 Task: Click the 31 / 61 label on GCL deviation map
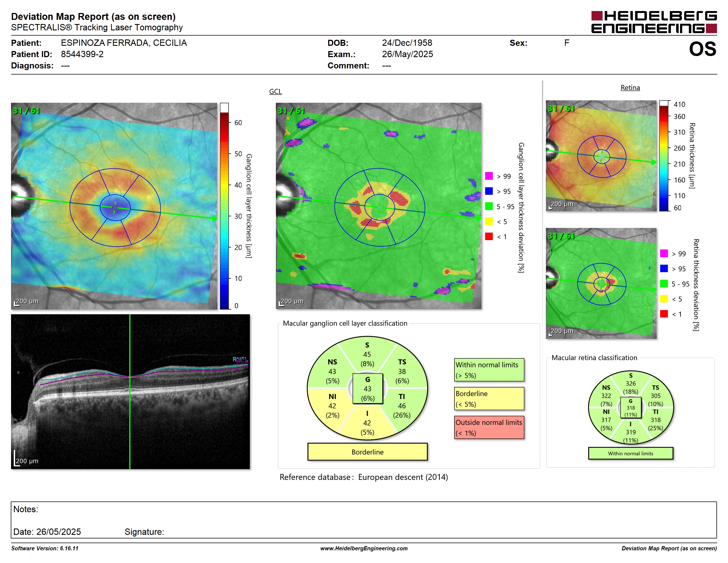tap(291, 110)
